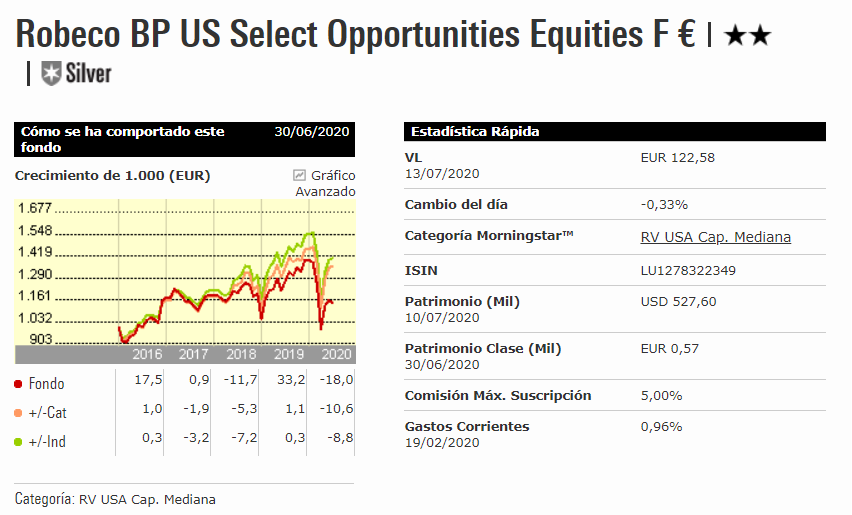Screen dimensions: 852x515
Task: Click the green +/-Ind legend dot
Action: (x=19, y=441)
